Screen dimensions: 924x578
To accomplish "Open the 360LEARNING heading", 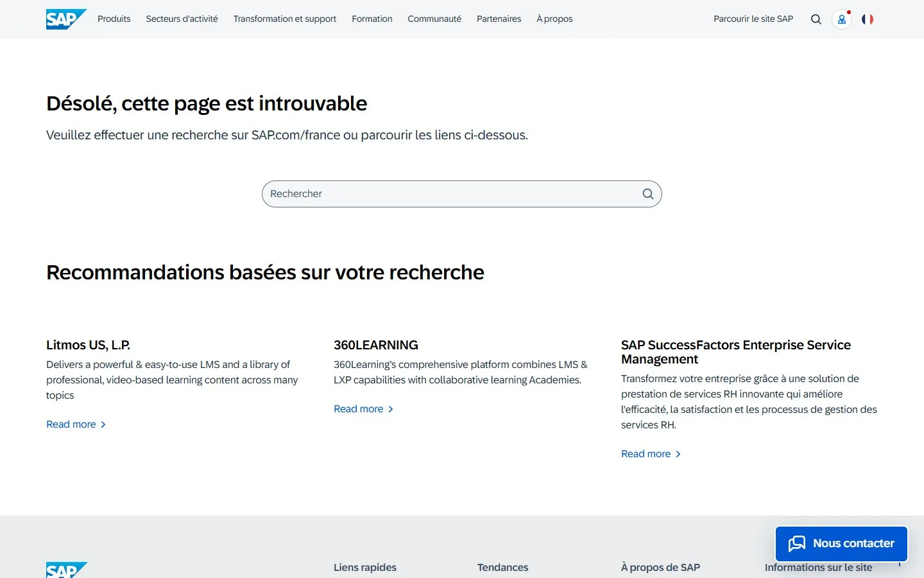I will click(376, 345).
